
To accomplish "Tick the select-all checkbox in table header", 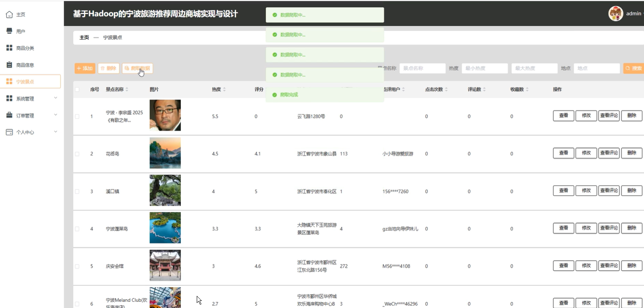I will coord(77,89).
